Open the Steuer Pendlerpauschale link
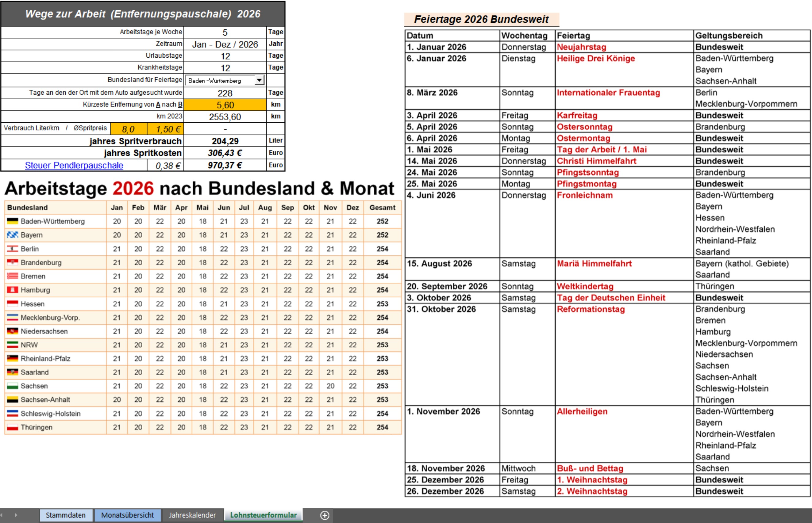812x523 pixels. [74, 165]
